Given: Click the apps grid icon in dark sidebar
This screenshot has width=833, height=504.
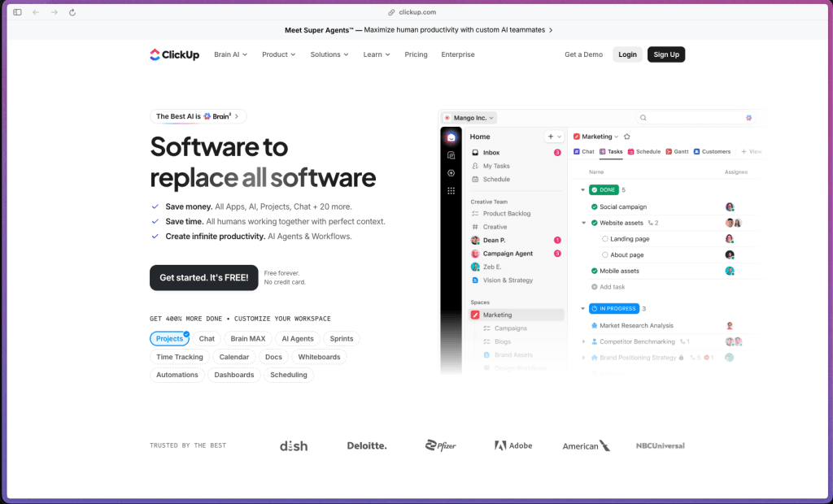Looking at the screenshot, I should tap(451, 191).
